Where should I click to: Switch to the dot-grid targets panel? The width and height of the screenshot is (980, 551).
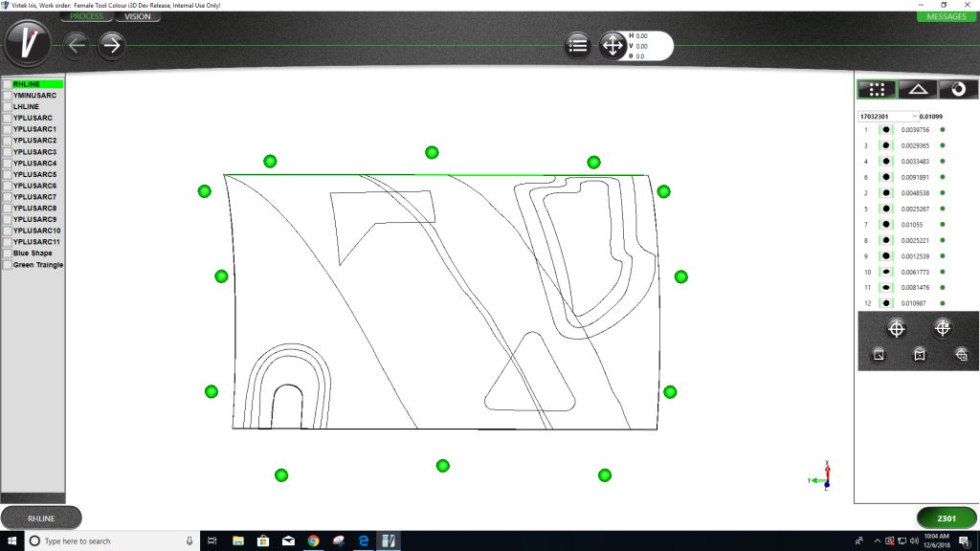[x=877, y=89]
